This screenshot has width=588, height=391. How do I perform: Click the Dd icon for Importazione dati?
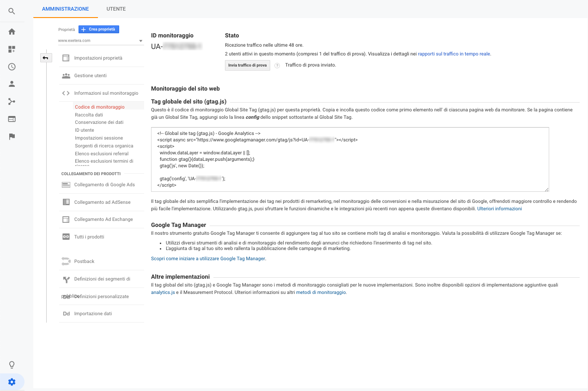[x=66, y=314]
